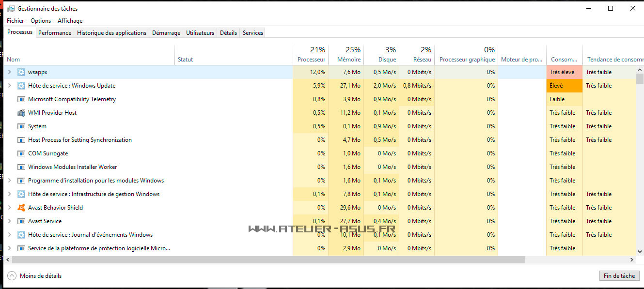Open the Affichage menu
Viewport: 644px width, 289px height.
pos(70,21)
